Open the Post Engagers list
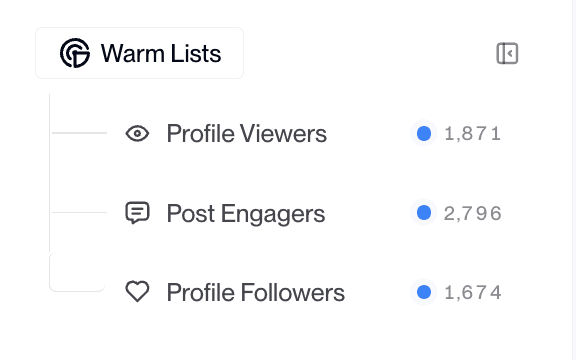 (313, 213)
